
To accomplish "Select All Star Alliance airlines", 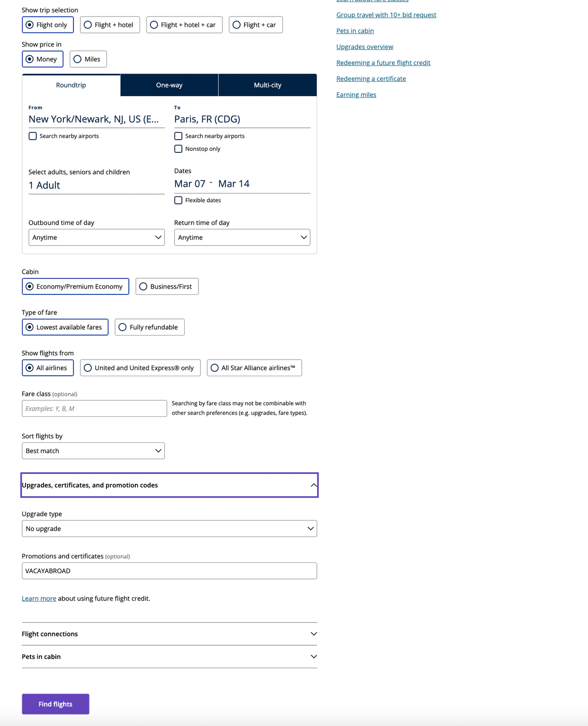I will (254, 367).
